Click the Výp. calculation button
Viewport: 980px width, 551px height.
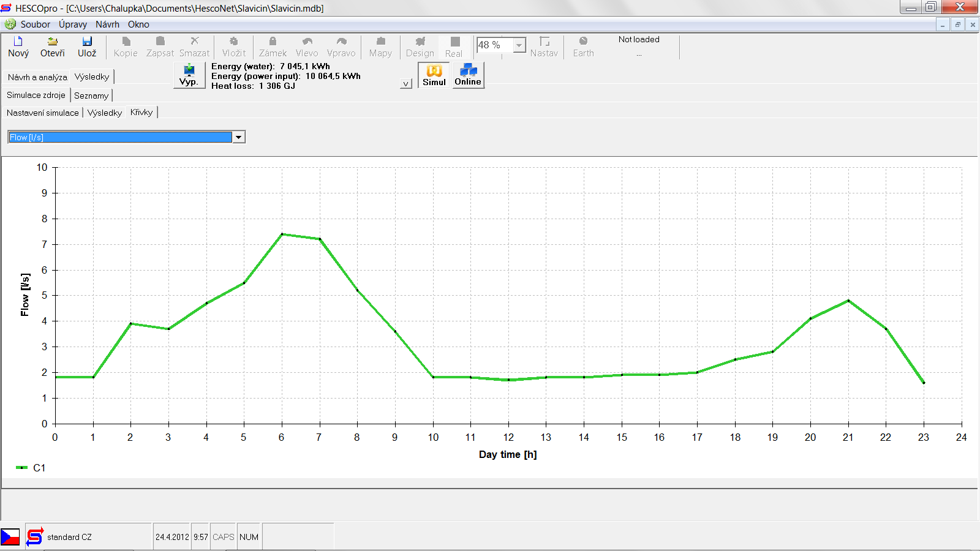coord(189,75)
